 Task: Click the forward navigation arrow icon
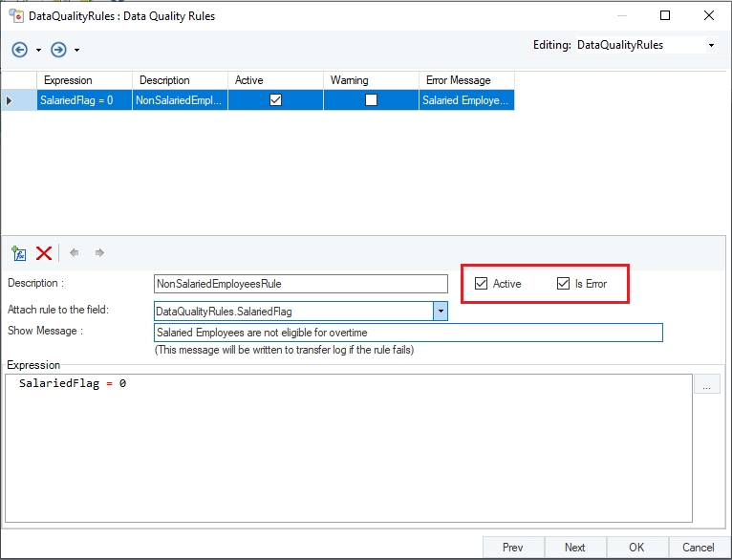click(x=58, y=49)
